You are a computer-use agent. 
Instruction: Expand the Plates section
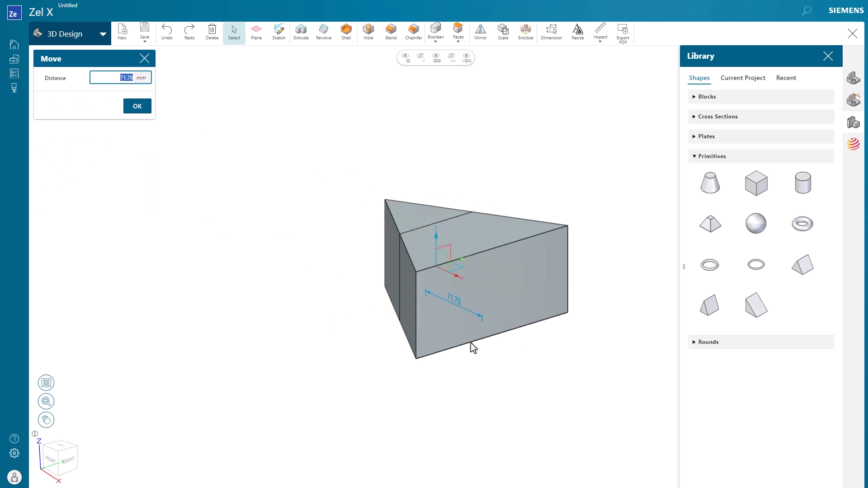point(761,136)
